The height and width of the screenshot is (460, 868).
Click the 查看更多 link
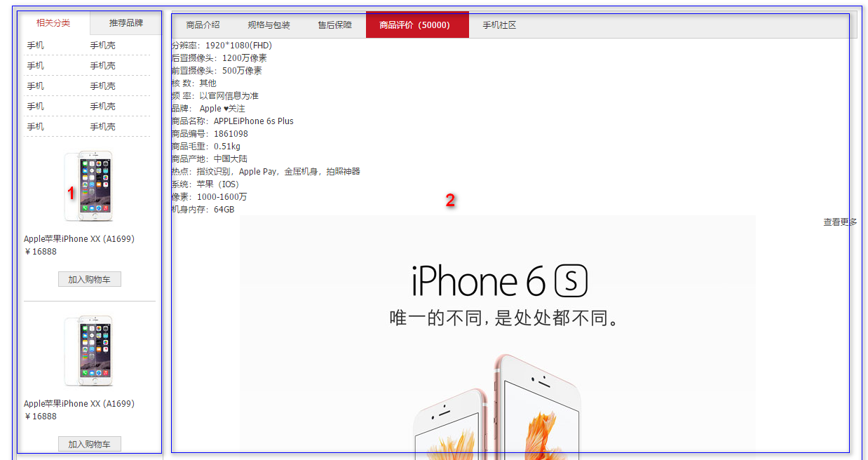pos(839,222)
